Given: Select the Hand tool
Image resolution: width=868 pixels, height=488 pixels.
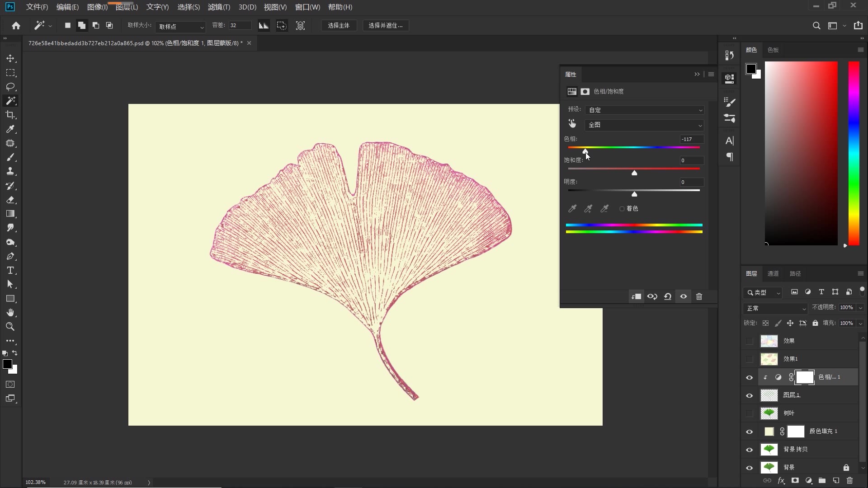Looking at the screenshot, I should [10, 313].
